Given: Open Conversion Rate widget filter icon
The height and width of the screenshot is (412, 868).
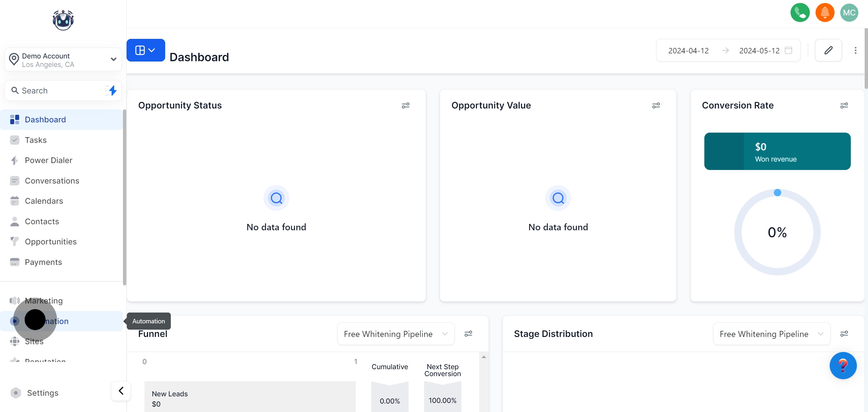Looking at the screenshot, I should point(844,105).
